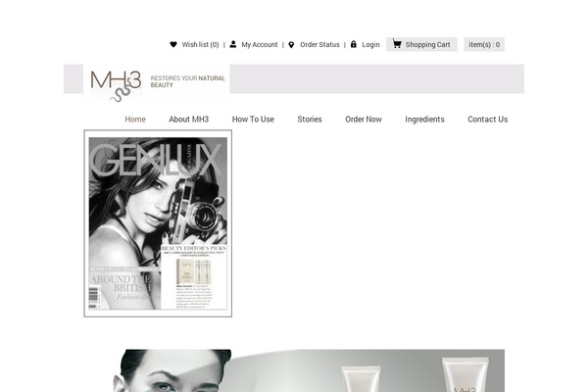Open the Contact Us menu item
Image resolution: width=588 pixels, height=392 pixels.
pos(487,120)
